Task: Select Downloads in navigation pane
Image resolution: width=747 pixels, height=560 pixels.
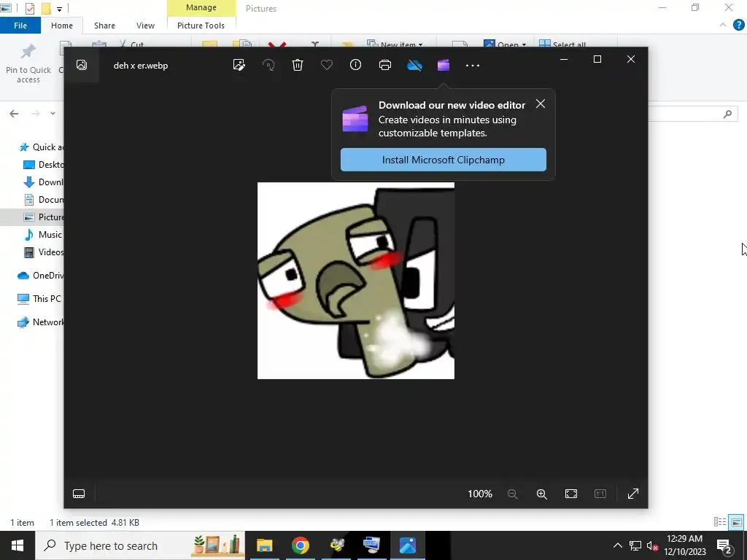Action: (43, 182)
